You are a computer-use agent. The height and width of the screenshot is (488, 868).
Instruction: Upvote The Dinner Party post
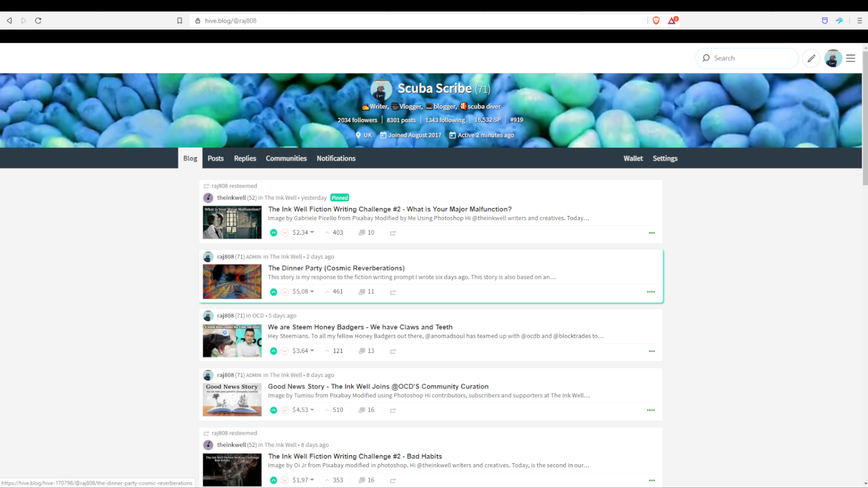273,292
